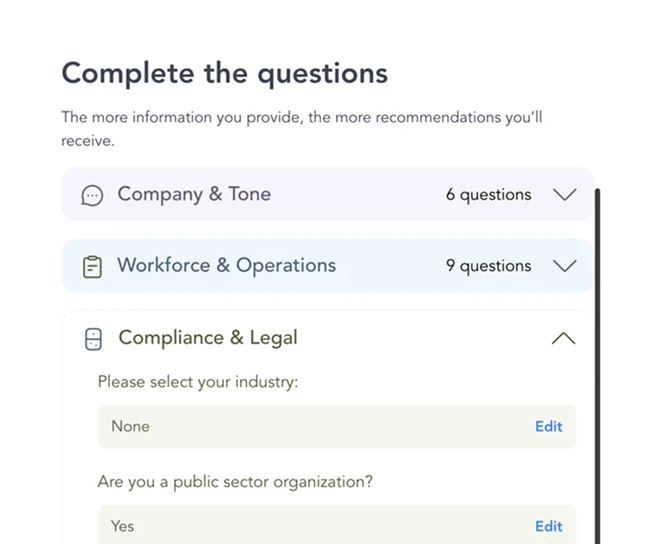Screen dimensions: 654x544
Task: Click the Company & Tone speech bubble icon
Action: [92, 195]
